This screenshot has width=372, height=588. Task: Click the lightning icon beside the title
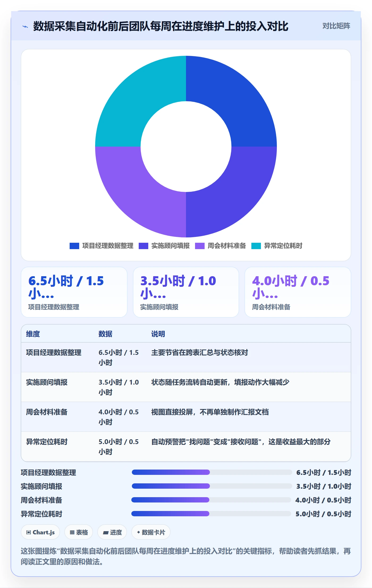pos(25,27)
